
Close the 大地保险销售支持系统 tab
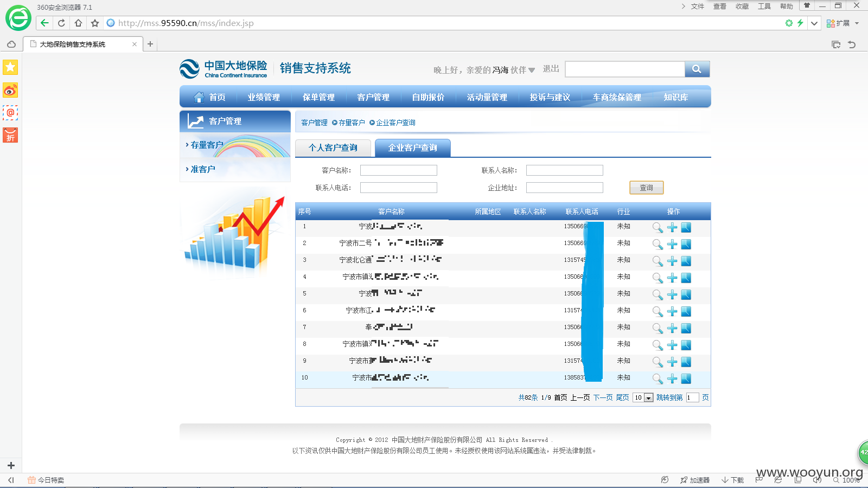coord(135,44)
